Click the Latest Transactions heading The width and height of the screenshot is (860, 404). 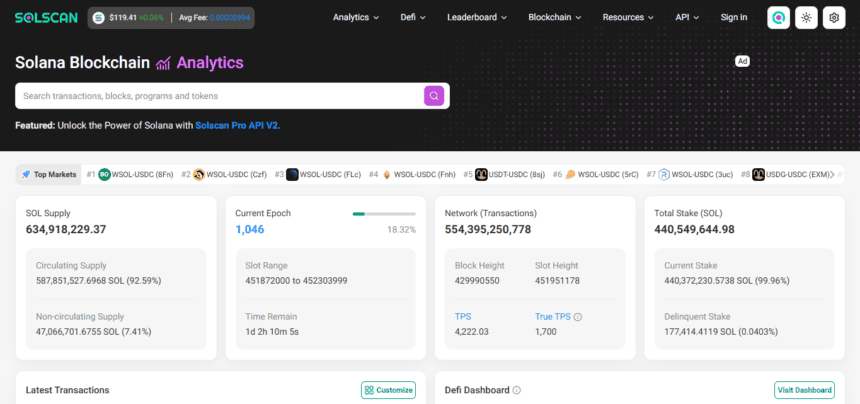coord(67,390)
